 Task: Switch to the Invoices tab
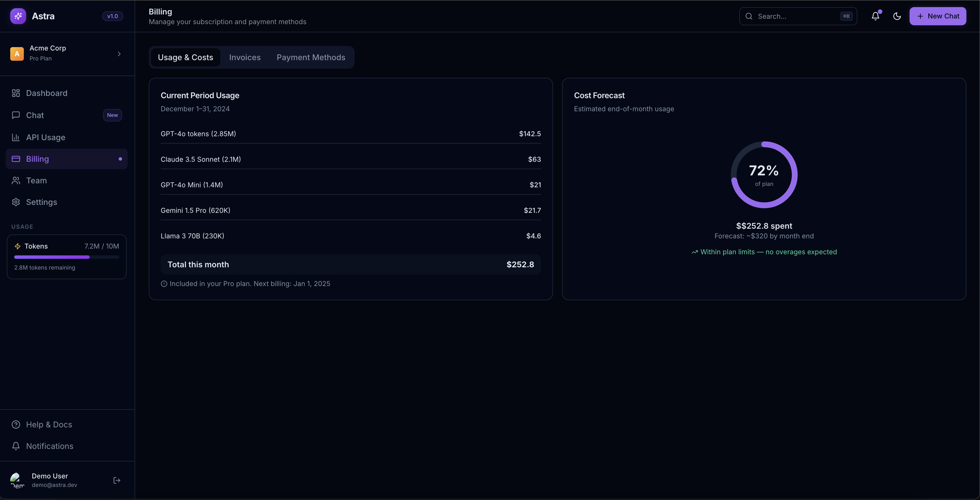[245, 57]
